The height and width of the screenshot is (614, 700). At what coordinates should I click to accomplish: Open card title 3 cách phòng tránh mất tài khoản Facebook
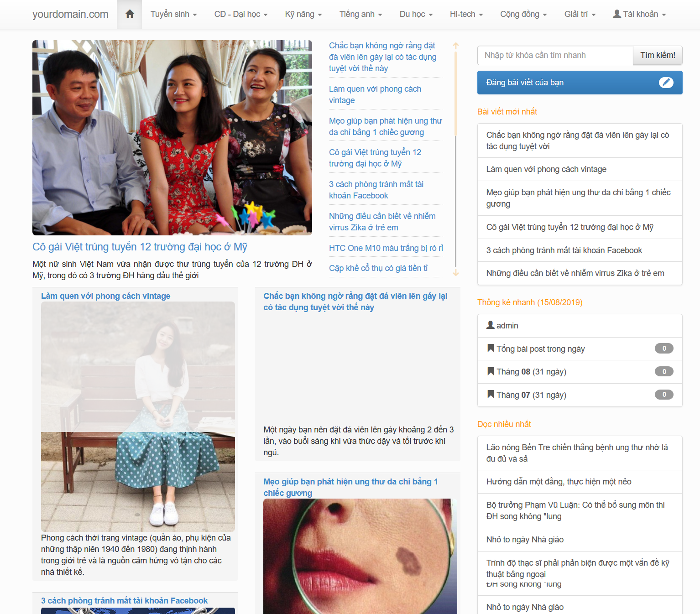tap(124, 601)
